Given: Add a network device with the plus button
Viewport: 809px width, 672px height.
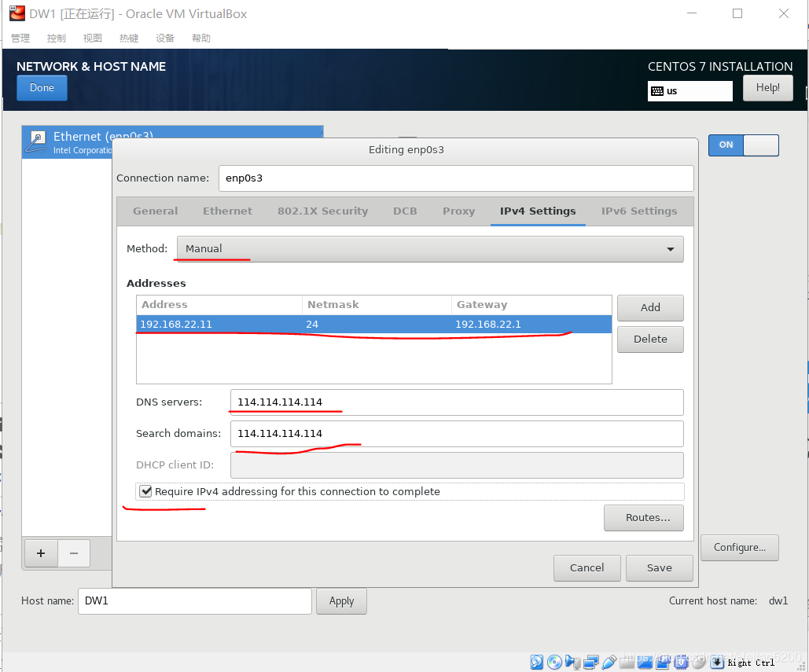Looking at the screenshot, I should pyautogui.click(x=41, y=553).
